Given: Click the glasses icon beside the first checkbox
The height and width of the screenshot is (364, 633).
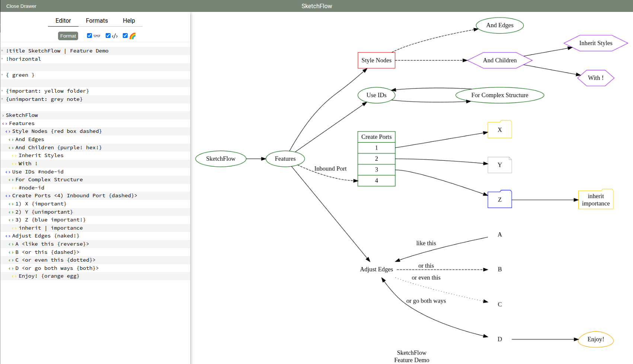Looking at the screenshot, I should (x=97, y=36).
